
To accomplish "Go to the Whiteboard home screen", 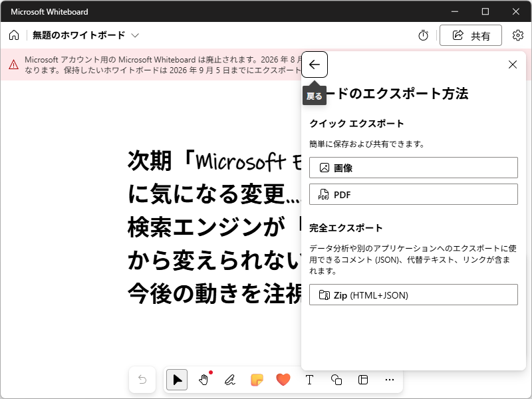I will point(14,35).
